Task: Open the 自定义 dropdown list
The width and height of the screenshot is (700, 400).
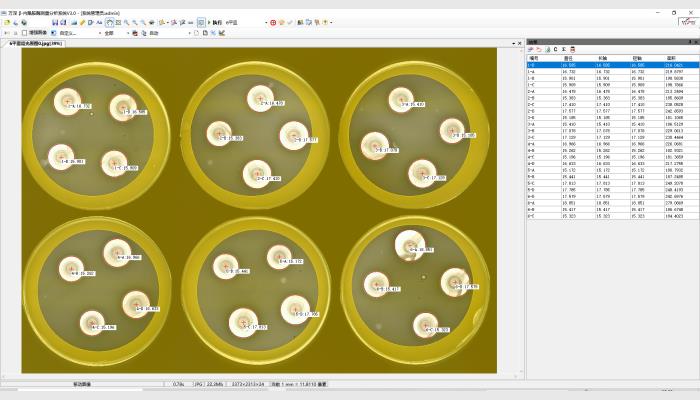Action: (x=77, y=33)
